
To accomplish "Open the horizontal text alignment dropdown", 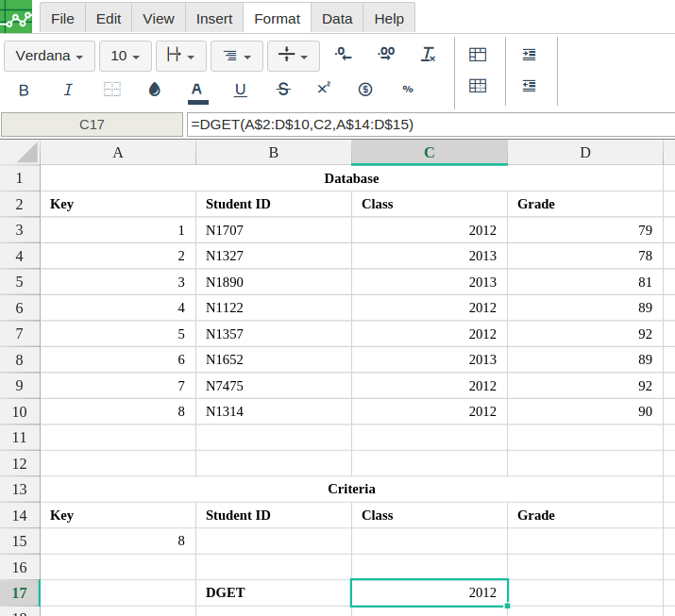I will point(237,56).
